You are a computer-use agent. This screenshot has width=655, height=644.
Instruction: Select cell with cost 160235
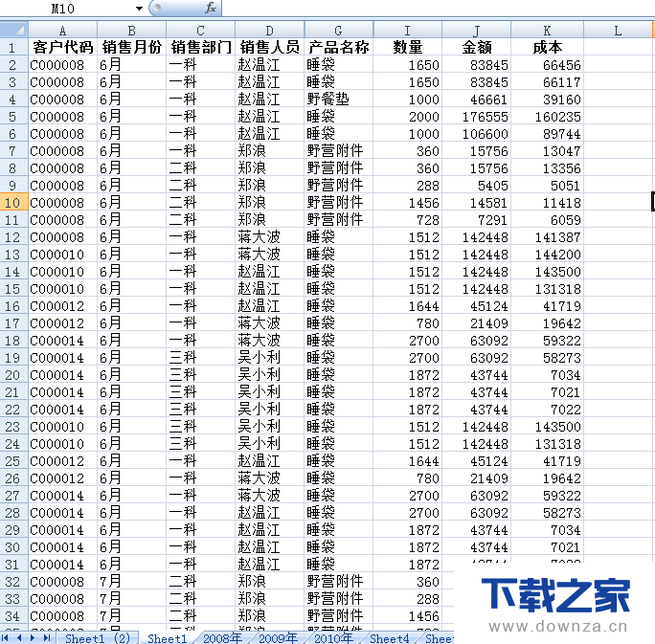547,117
